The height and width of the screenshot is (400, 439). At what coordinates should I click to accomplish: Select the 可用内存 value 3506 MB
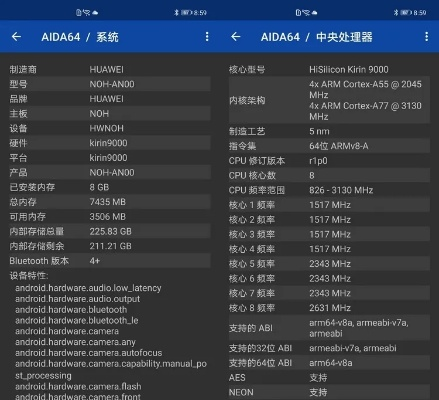click(x=108, y=217)
